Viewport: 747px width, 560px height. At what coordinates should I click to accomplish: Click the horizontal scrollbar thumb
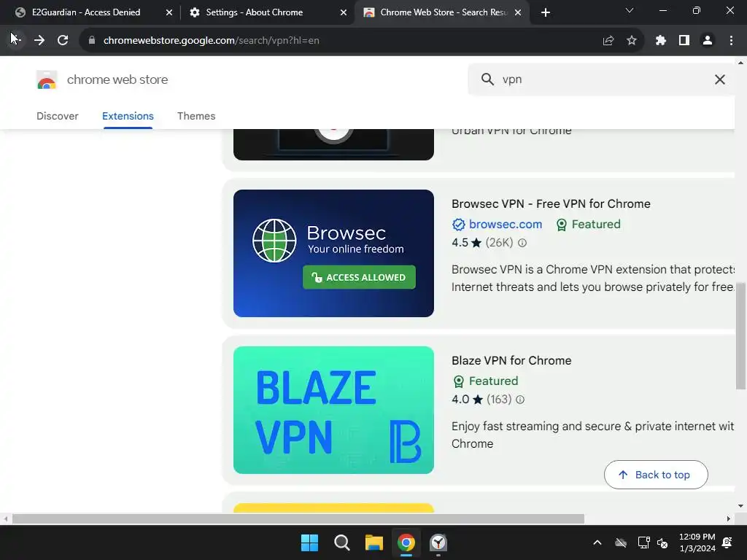[x=298, y=518]
